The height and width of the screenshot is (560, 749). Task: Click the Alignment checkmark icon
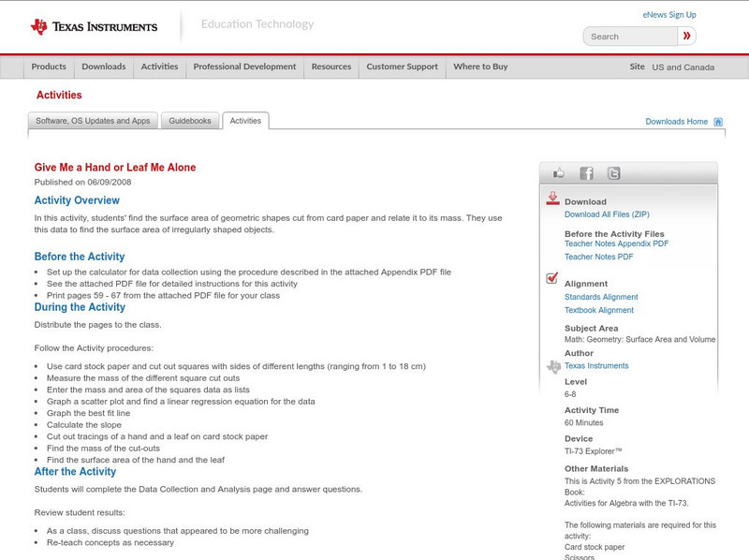pyautogui.click(x=551, y=277)
